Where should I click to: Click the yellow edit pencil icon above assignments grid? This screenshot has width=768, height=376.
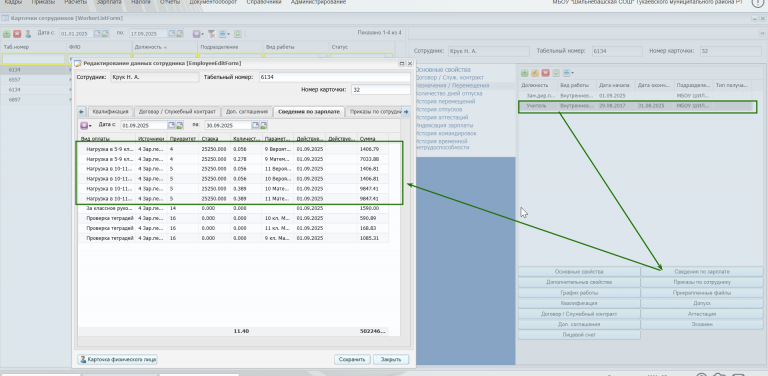(535, 73)
